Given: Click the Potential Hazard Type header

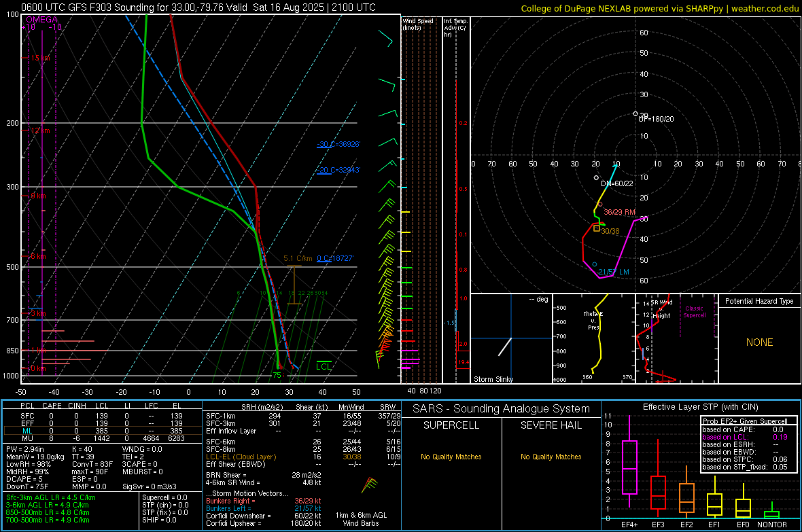Looking at the screenshot, I should (x=759, y=301).
